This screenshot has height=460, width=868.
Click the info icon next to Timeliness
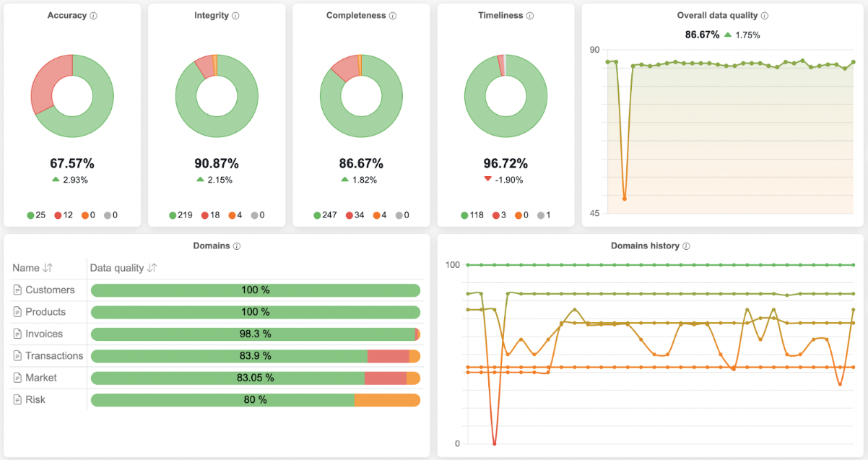pyautogui.click(x=530, y=16)
